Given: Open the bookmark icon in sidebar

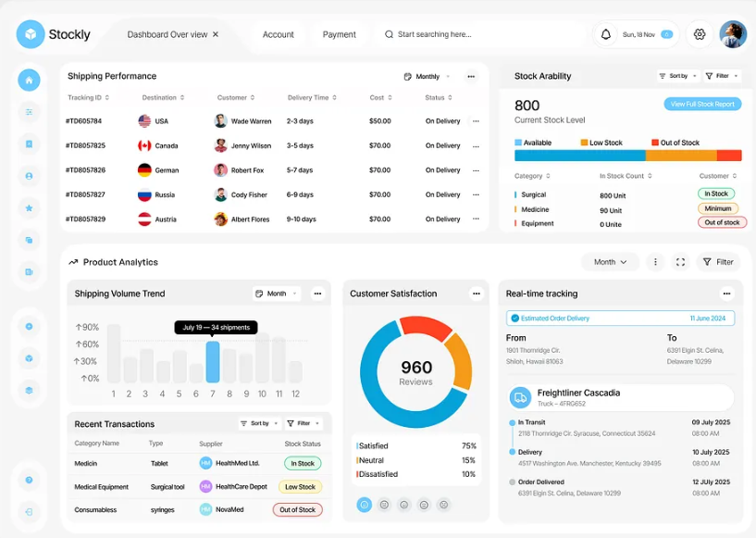Looking at the screenshot, I should (x=29, y=144).
